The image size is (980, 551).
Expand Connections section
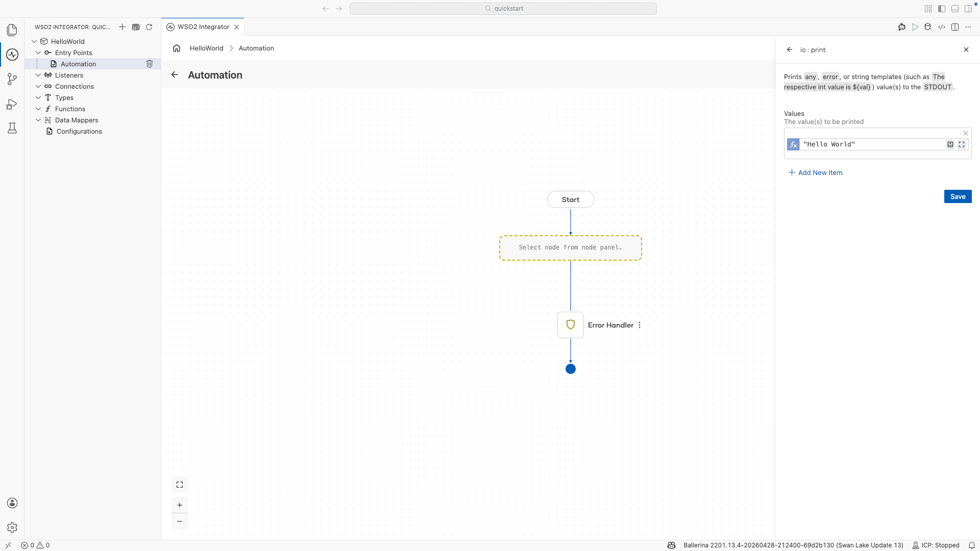[x=38, y=86]
